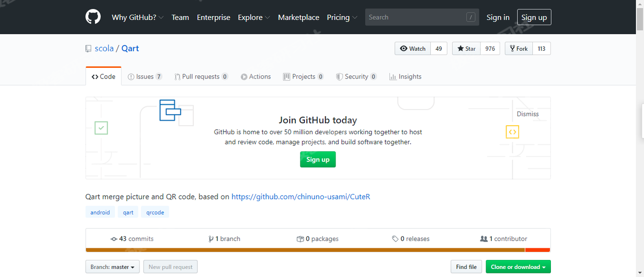
Task: Go to Marketplace in the header
Action: coord(298,17)
